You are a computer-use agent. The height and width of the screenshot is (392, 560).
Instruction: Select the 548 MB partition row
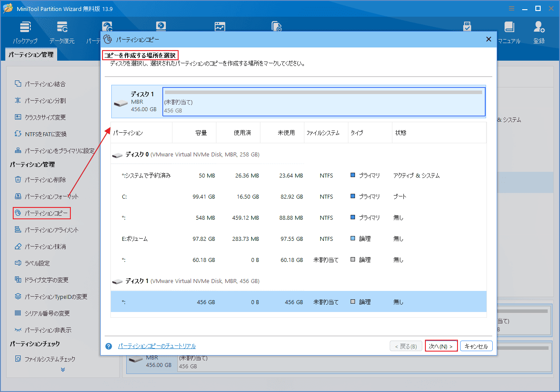[299, 218]
